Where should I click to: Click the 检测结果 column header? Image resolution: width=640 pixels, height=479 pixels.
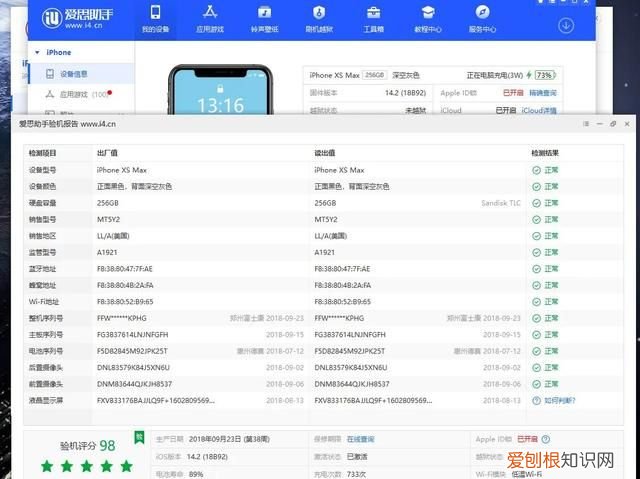pos(545,153)
